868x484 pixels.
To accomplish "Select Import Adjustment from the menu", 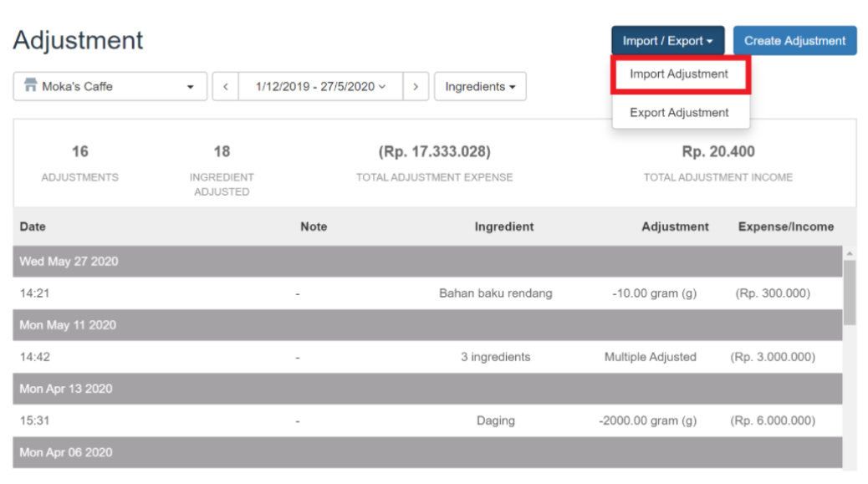I will pyautogui.click(x=681, y=74).
